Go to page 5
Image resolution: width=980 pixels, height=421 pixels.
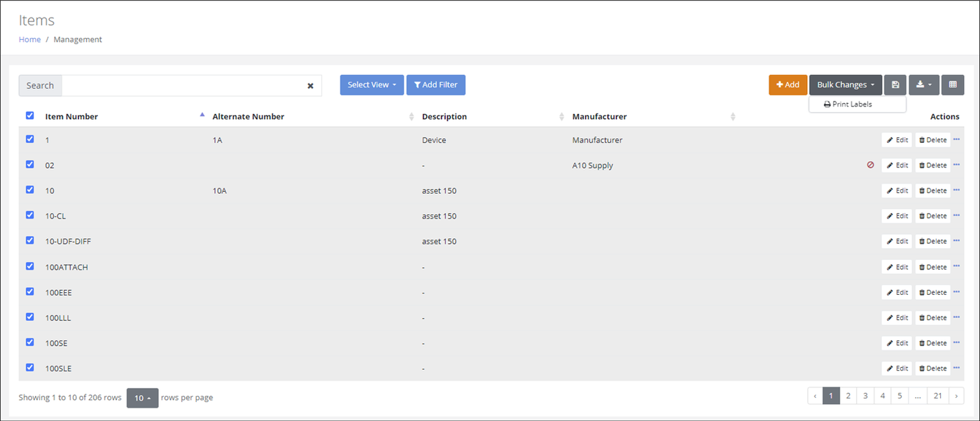900,396
